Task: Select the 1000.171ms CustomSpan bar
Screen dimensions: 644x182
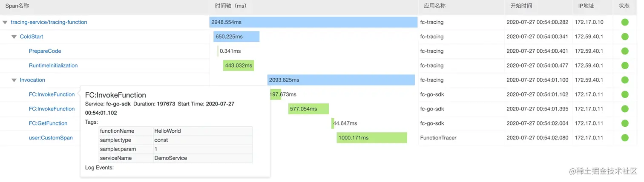Action: click(372, 138)
